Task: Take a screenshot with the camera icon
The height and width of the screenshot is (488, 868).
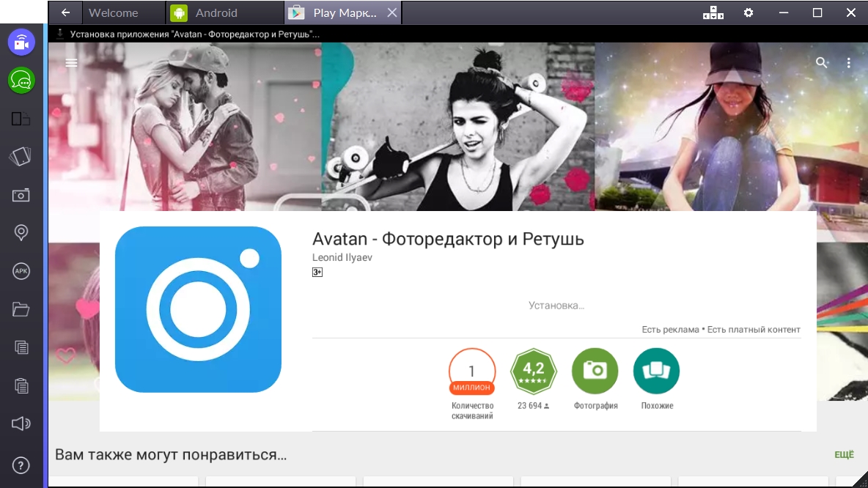Action: click(x=21, y=195)
